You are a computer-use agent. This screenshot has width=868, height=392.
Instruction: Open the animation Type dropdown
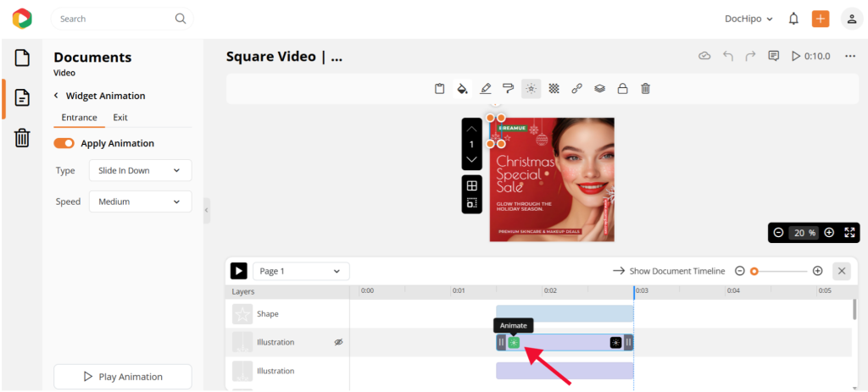[x=140, y=170]
